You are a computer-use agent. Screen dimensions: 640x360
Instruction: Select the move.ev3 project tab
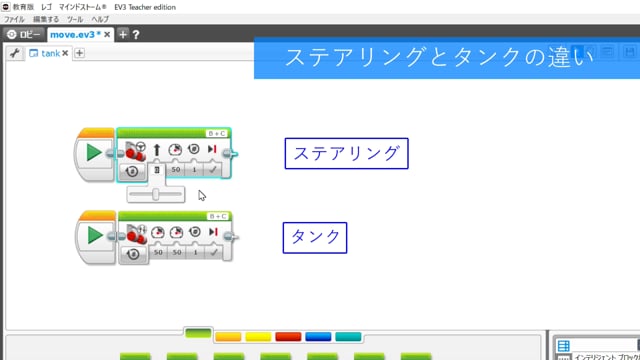click(x=75, y=35)
